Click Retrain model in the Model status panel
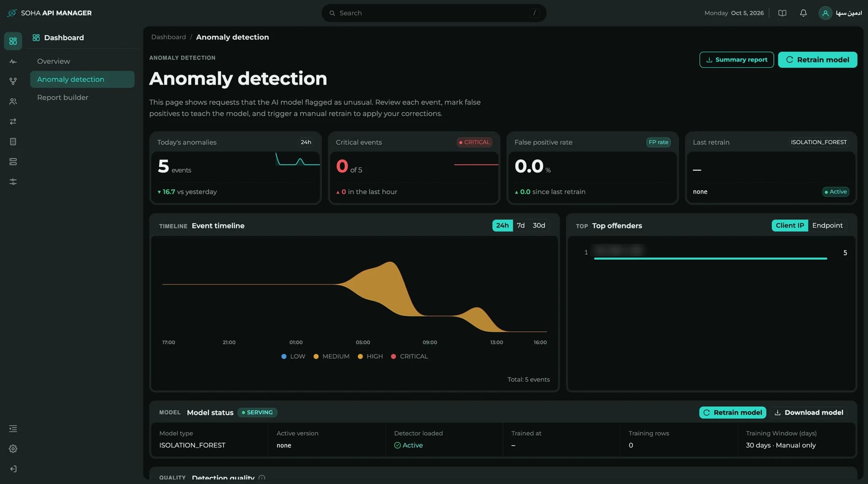The height and width of the screenshot is (484, 868). (x=732, y=413)
